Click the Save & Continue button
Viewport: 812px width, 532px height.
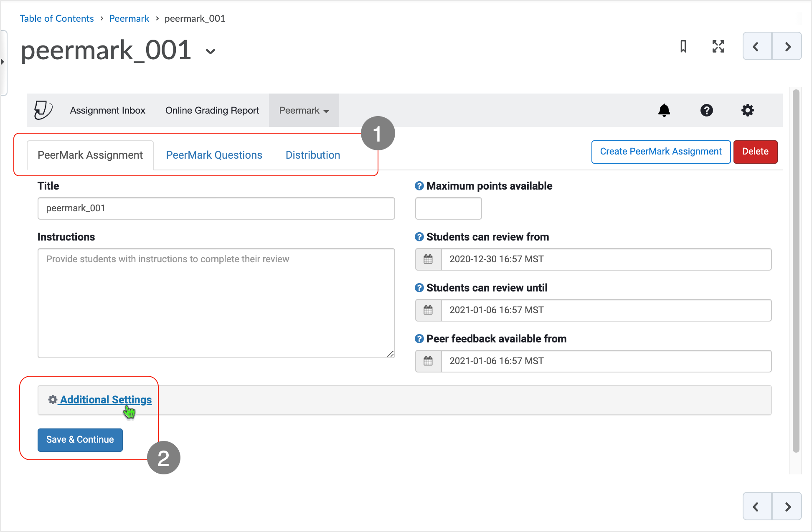click(80, 440)
